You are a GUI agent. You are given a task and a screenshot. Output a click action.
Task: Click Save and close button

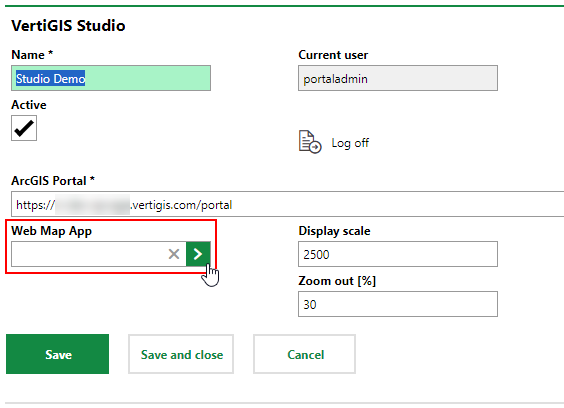(x=181, y=354)
